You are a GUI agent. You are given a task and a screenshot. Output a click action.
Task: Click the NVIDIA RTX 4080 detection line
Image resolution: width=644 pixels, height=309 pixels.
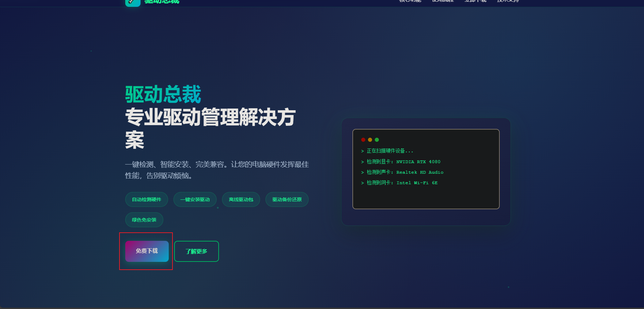point(401,162)
